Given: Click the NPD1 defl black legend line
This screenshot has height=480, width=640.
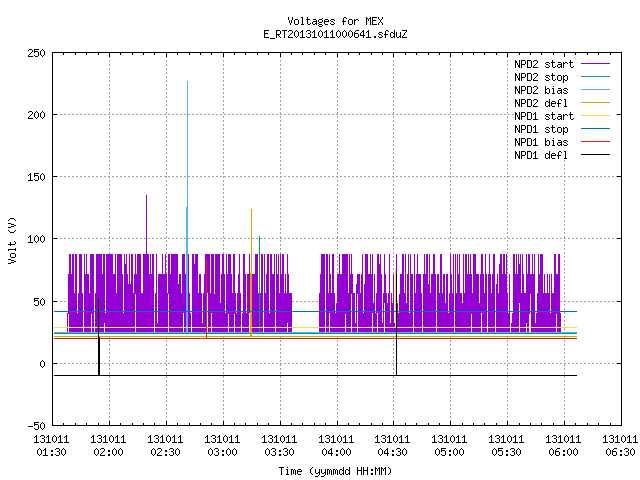Looking at the screenshot, I should [595, 155].
